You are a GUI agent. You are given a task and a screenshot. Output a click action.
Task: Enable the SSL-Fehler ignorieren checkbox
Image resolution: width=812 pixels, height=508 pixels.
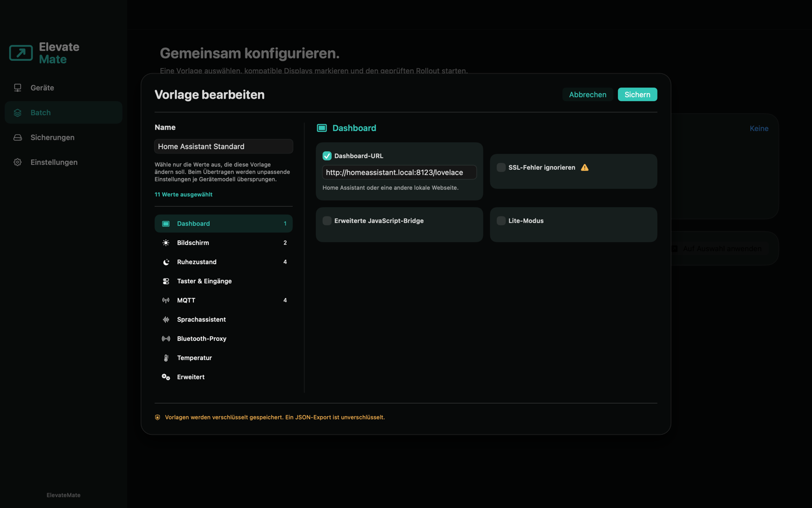pos(501,168)
